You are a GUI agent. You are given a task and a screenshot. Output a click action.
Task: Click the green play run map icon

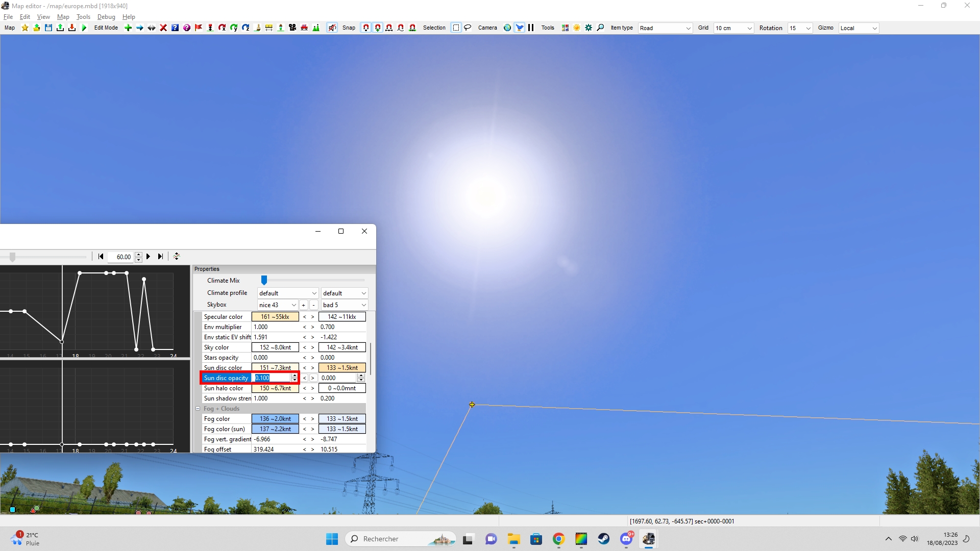(x=84, y=28)
